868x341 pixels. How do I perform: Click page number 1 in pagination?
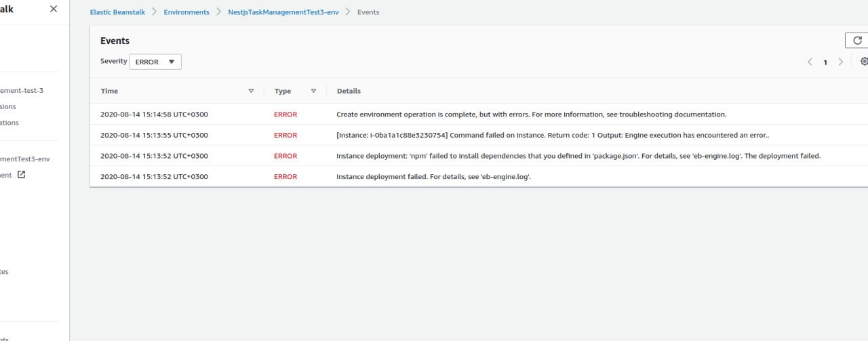click(x=825, y=62)
